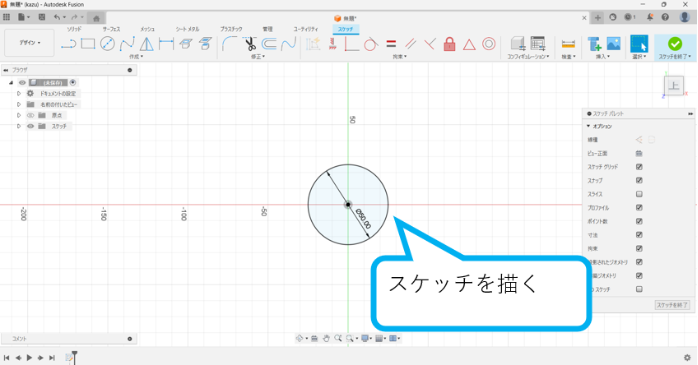This screenshot has height=365, width=698.
Task: Click the Pan hand icon in navigation bar
Action: pos(326,338)
